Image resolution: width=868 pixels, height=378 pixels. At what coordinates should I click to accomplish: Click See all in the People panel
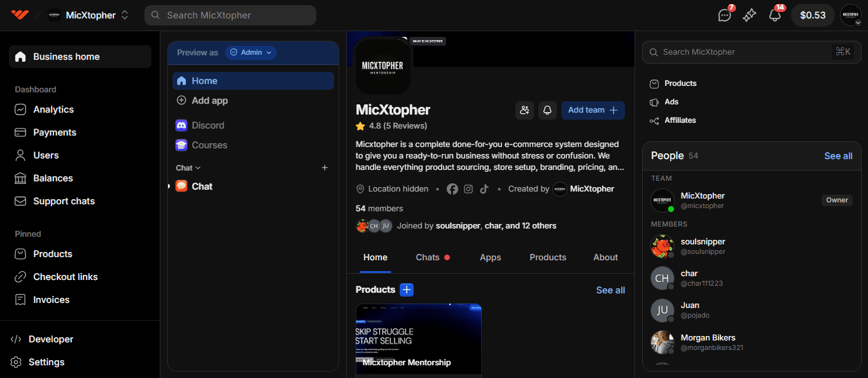(838, 156)
